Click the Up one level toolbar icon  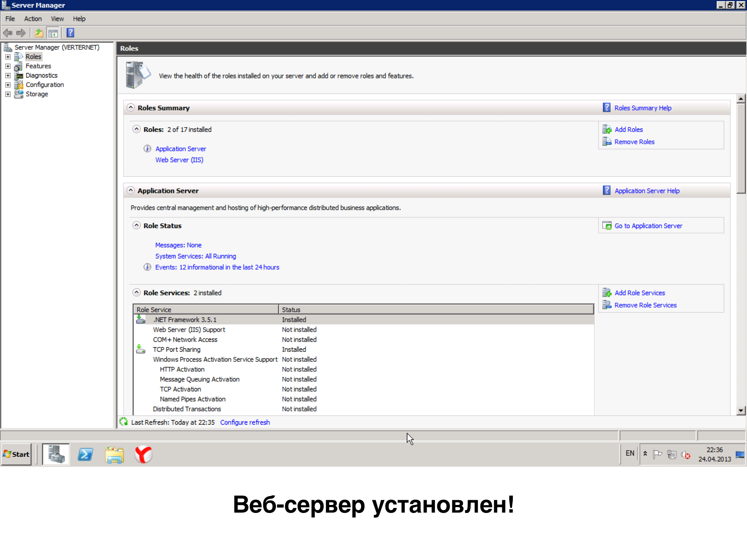39,33
